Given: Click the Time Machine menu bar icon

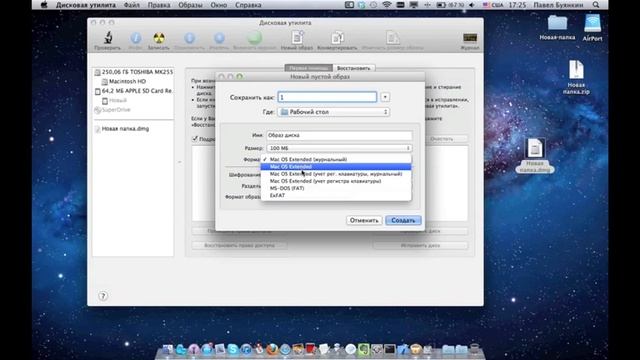Looking at the screenshot, I should (373, 5).
